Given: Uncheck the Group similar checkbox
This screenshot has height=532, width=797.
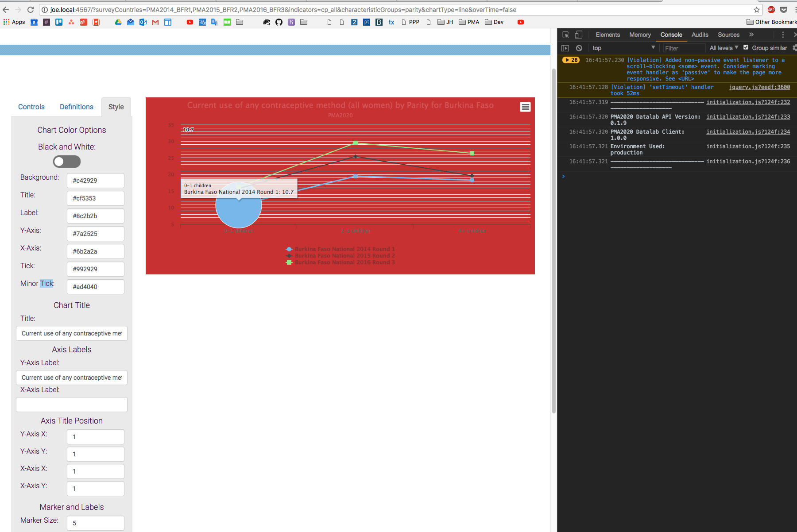Looking at the screenshot, I should (x=746, y=47).
